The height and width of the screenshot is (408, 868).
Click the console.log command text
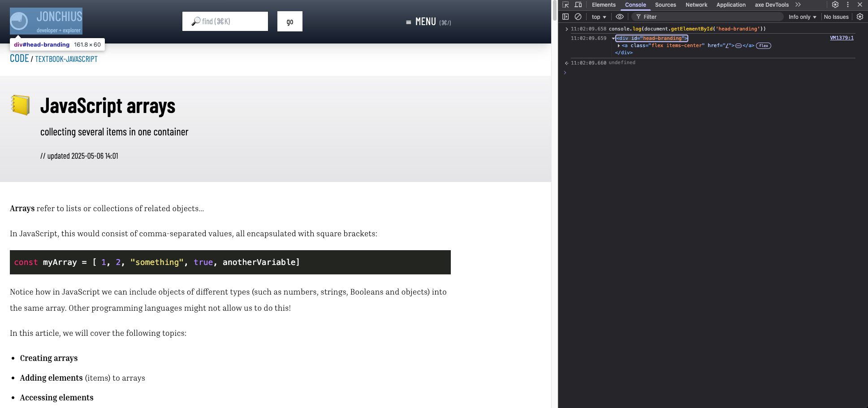(687, 29)
